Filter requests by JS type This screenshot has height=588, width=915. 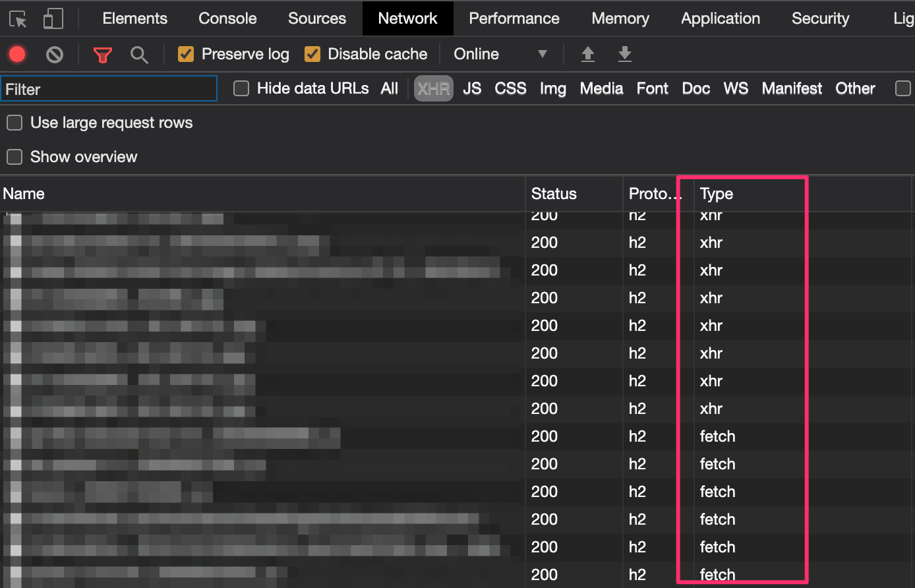472,88
